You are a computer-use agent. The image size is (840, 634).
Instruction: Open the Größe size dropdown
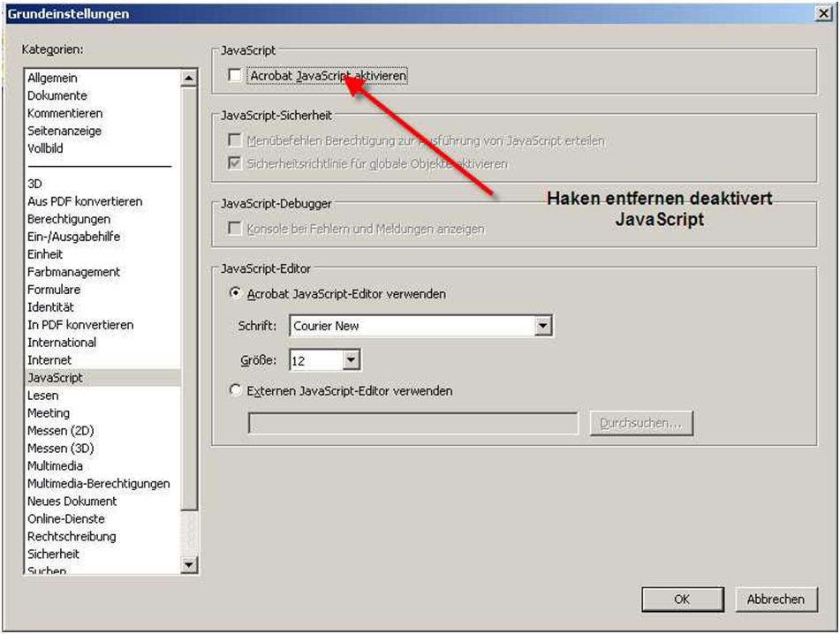tap(351, 360)
